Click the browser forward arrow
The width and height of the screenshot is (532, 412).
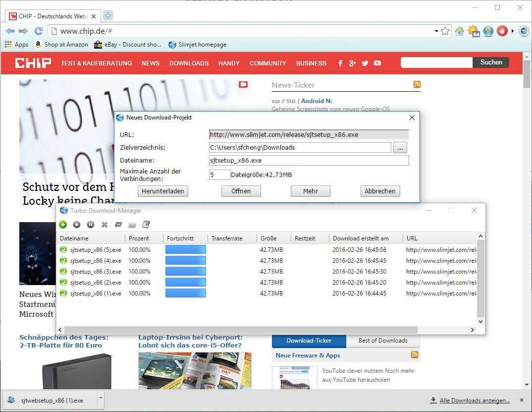point(23,31)
